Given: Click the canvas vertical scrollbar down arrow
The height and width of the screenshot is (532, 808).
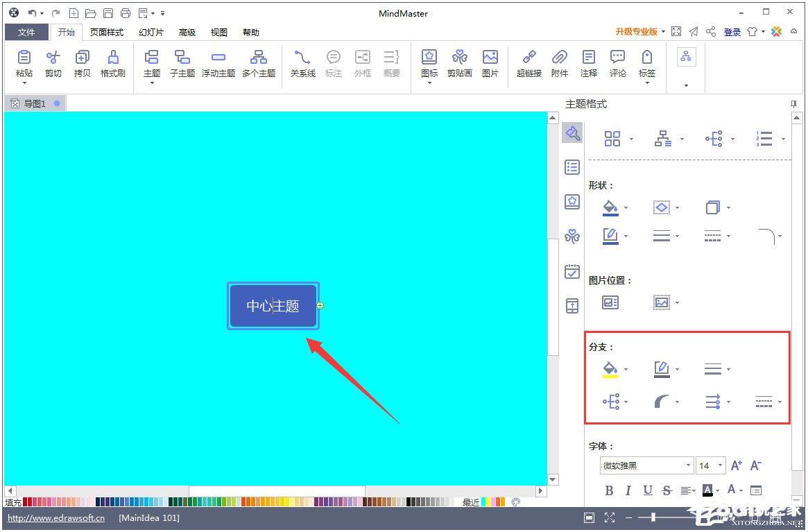Looking at the screenshot, I should (553, 479).
